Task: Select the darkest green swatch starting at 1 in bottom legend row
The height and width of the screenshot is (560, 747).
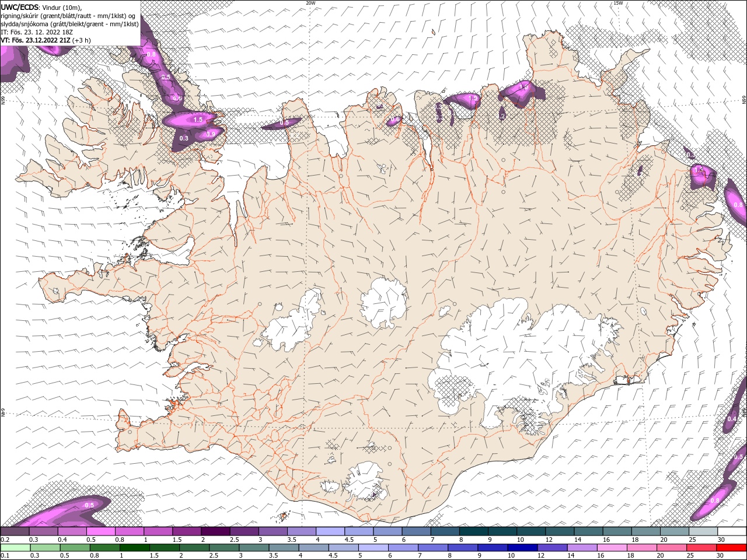Action: click(135, 548)
